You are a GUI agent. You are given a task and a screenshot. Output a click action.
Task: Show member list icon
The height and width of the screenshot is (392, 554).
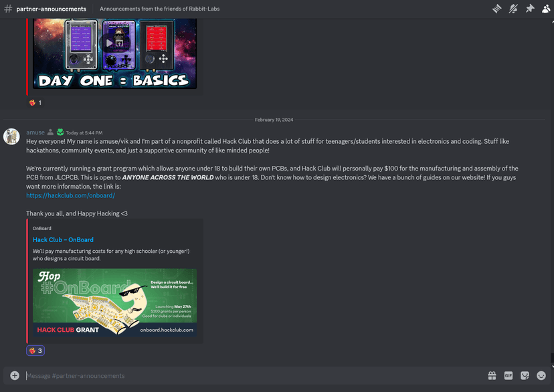tap(546, 9)
